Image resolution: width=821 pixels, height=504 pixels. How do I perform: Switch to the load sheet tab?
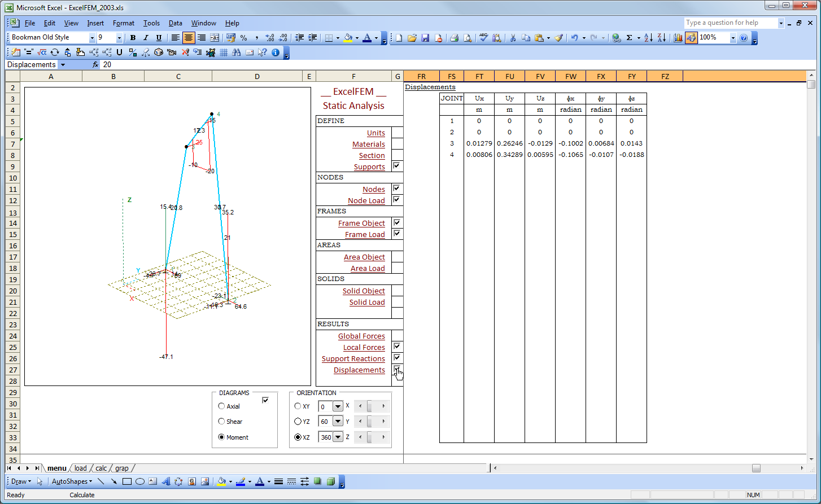pyautogui.click(x=81, y=468)
